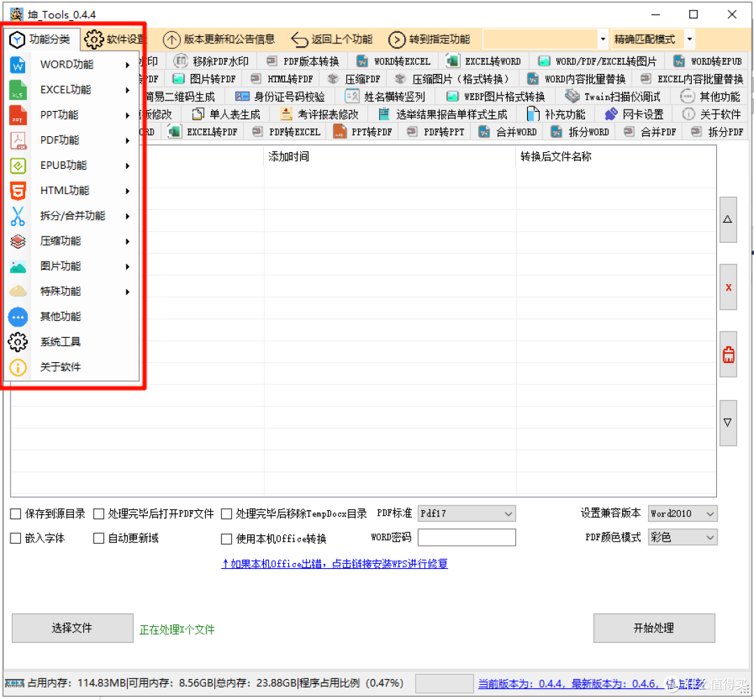Open 版本更新和公告信息
754x700 pixels.
point(219,39)
